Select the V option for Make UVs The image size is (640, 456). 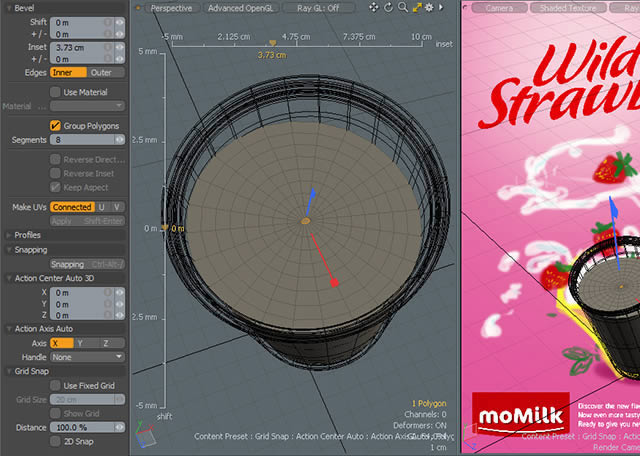(117, 207)
